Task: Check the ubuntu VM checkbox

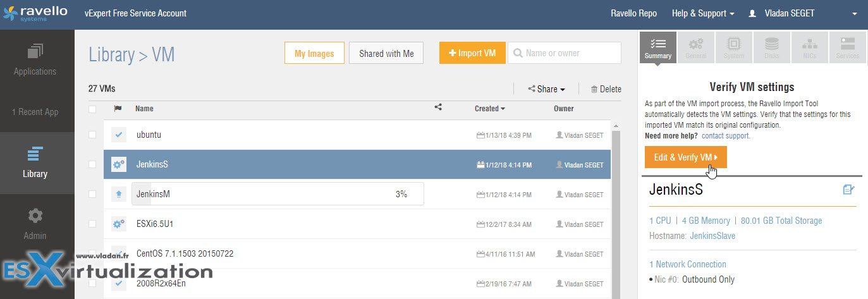Action: pyautogui.click(x=92, y=135)
